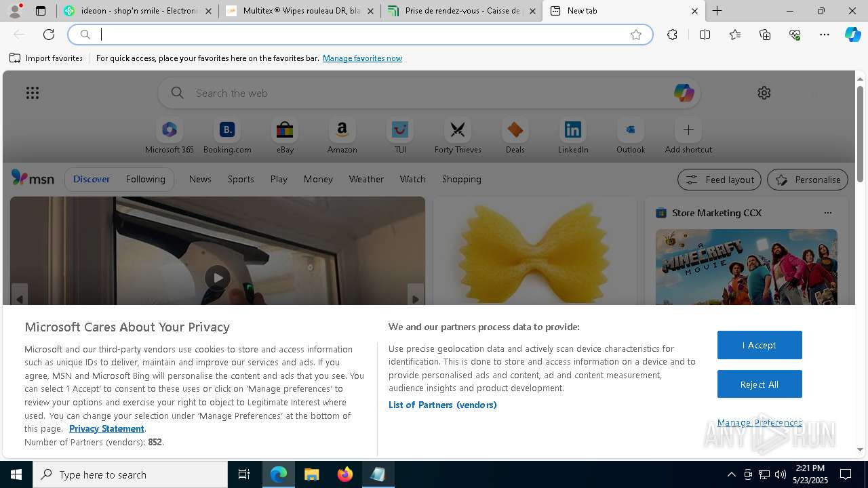Open Store Marketing CCX card options menu
868x488 pixels.
(827, 213)
